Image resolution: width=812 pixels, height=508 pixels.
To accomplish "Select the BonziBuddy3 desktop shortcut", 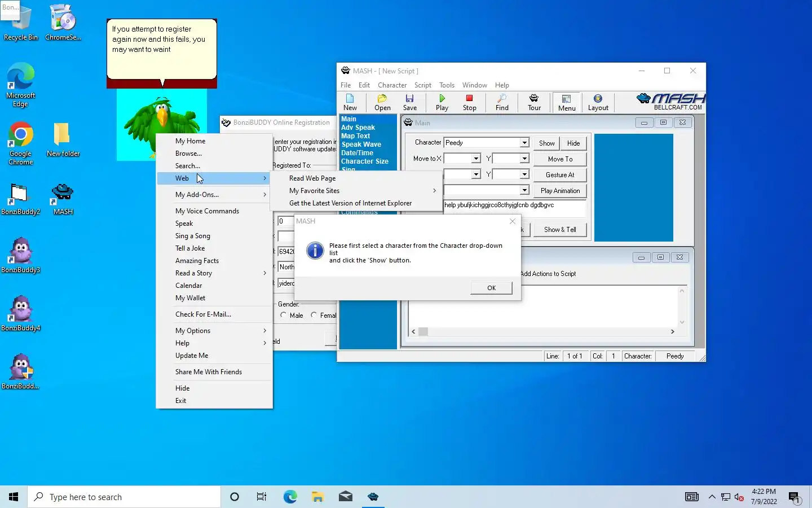I will [x=21, y=255].
